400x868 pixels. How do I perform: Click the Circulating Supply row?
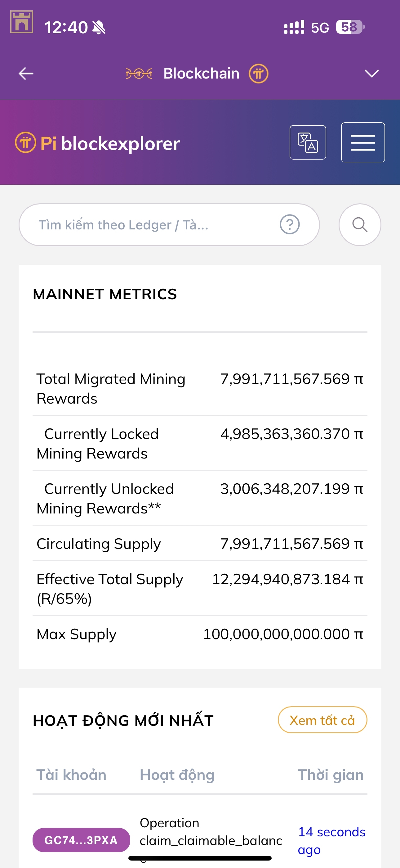[200, 544]
